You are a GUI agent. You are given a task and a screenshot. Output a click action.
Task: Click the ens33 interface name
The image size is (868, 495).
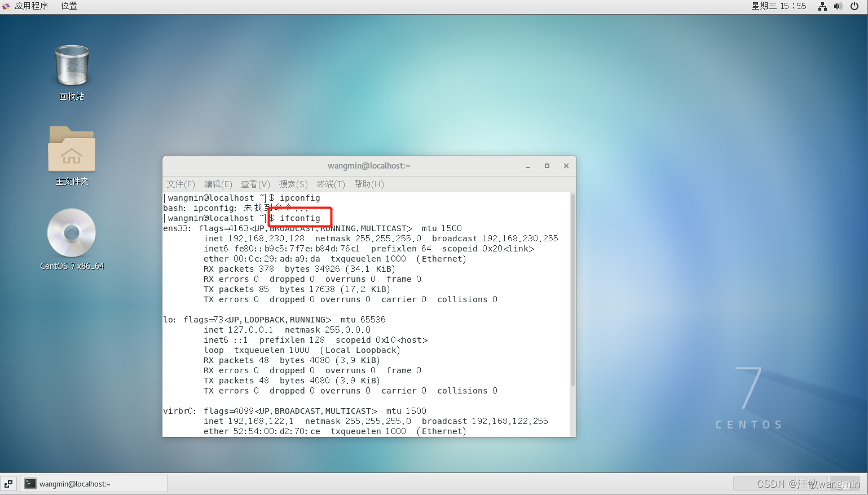point(176,228)
